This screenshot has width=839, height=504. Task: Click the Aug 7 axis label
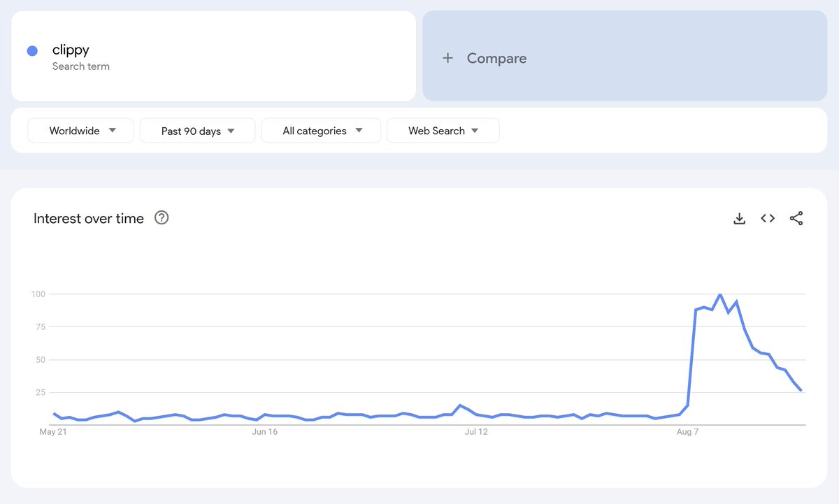click(x=688, y=432)
